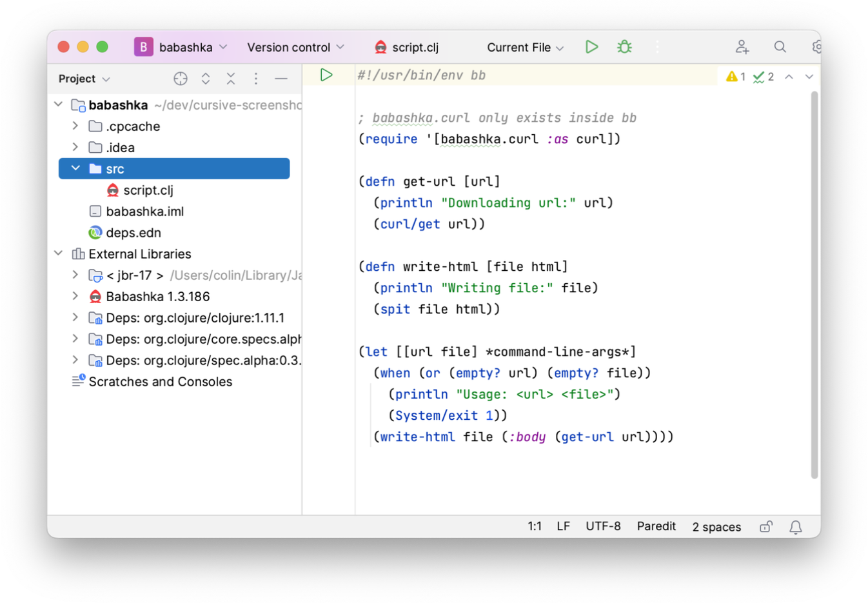Image resolution: width=868 pixels, height=603 pixels.
Task: Go to previous highlighted problem arrow
Action: coord(789,77)
